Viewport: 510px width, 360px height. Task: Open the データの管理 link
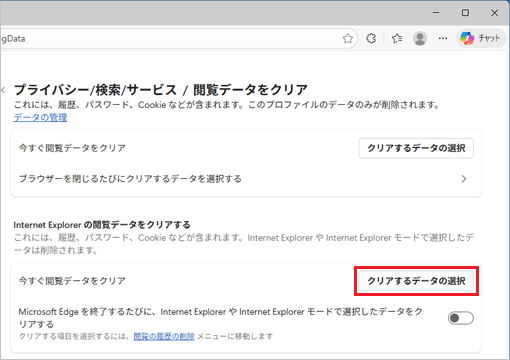pyautogui.click(x=40, y=117)
